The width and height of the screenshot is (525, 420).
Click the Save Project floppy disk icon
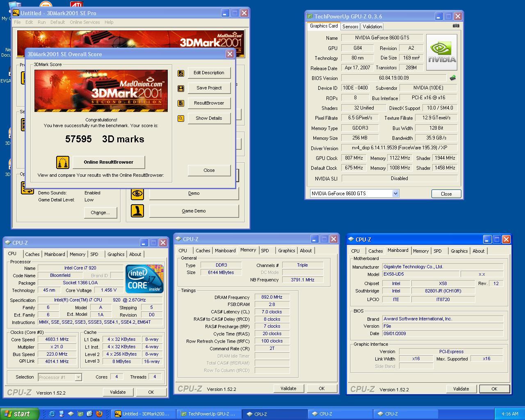[181, 88]
